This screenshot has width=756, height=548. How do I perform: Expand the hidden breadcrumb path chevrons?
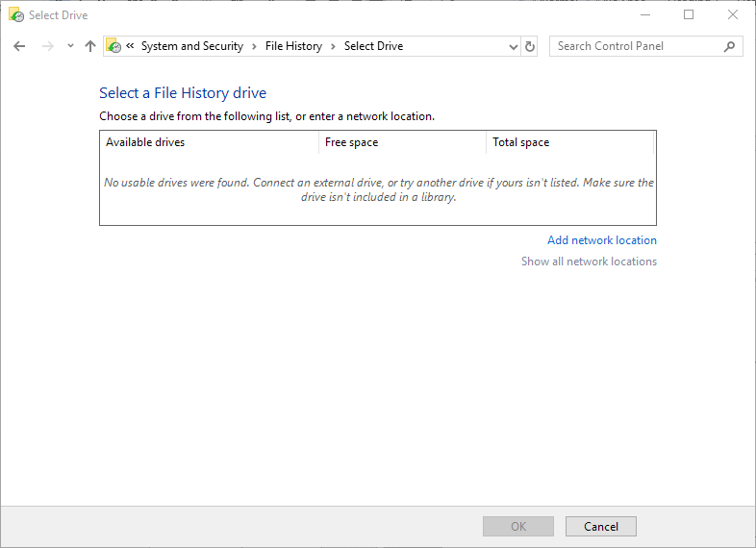tap(130, 46)
